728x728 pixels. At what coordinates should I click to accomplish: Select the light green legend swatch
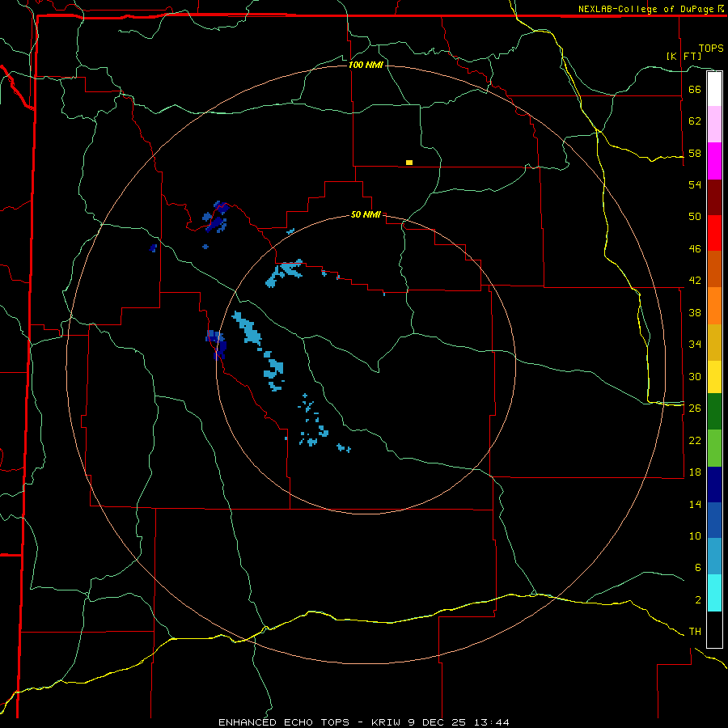714,448
